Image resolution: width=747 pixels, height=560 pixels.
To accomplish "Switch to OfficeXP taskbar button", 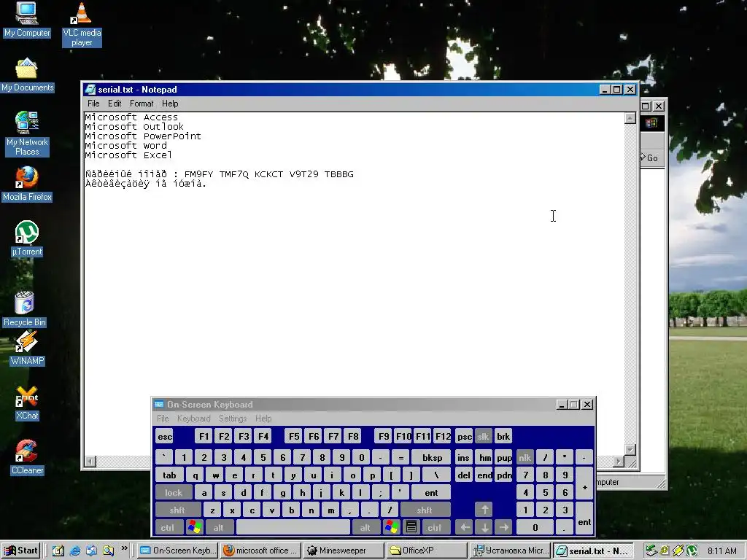I will tap(426, 551).
